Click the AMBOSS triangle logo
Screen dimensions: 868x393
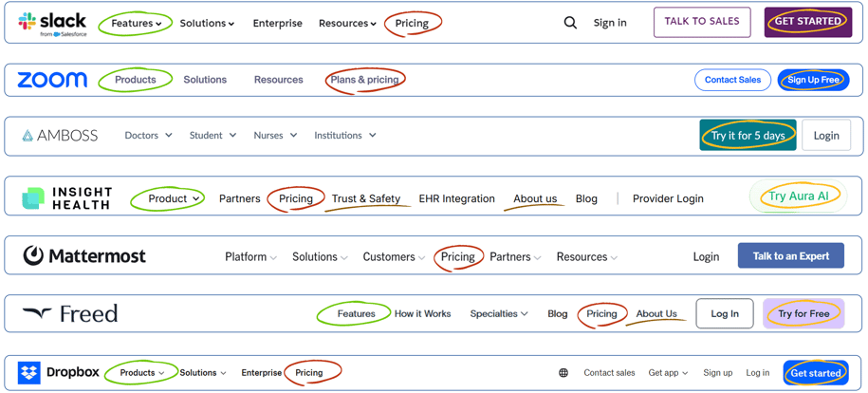[28, 136]
